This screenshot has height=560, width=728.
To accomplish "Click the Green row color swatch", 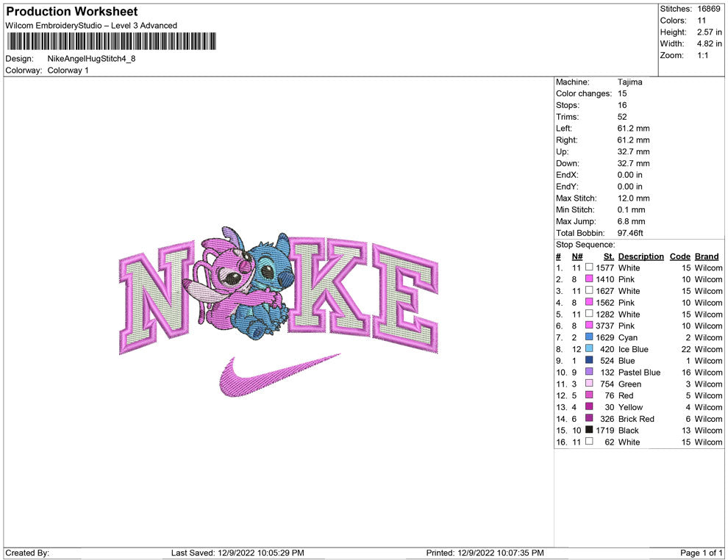I will [589, 383].
